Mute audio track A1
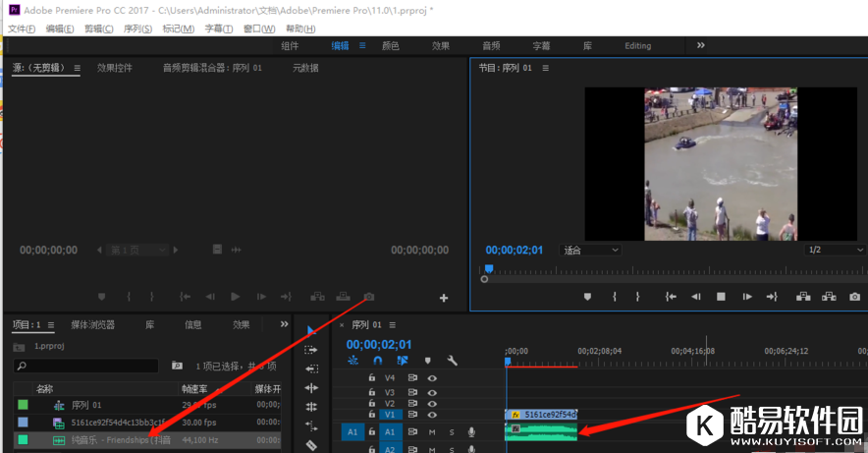868x453 pixels. (431, 432)
